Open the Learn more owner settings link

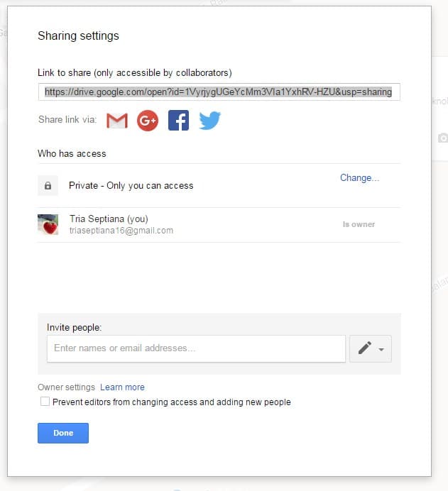click(x=122, y=387)
